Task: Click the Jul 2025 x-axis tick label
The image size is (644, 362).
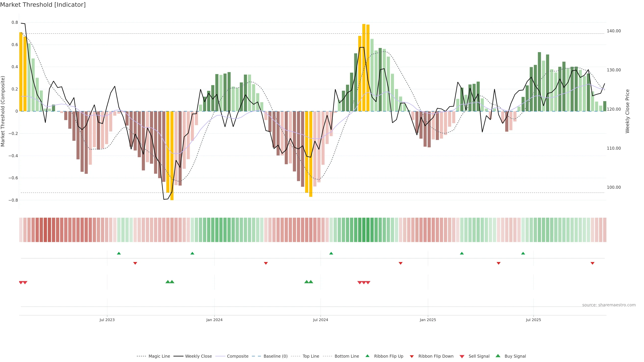Action: 533,320
